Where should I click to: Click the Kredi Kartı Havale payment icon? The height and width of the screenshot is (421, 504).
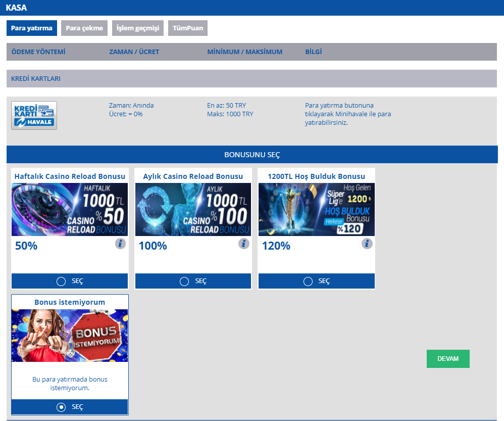click(x=34, y=115)
